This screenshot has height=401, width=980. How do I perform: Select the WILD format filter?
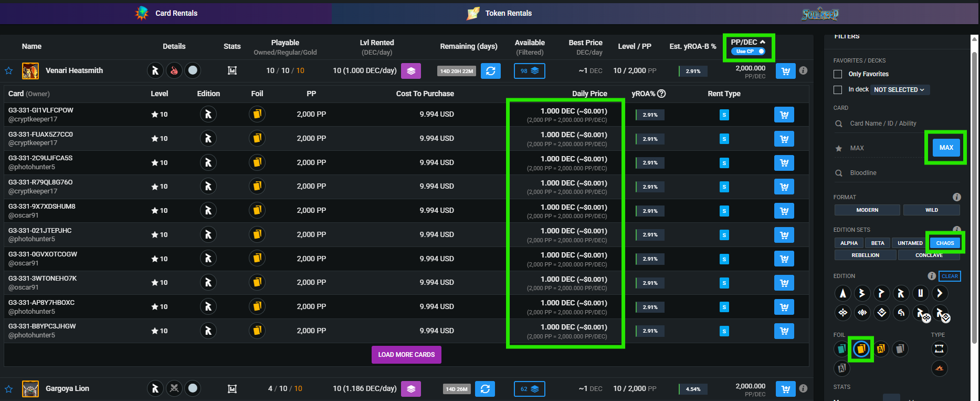coord(932,210)
